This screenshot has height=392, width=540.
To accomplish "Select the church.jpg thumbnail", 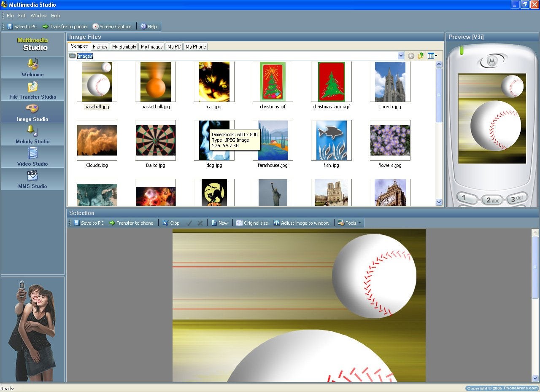I will coord(390,82).
